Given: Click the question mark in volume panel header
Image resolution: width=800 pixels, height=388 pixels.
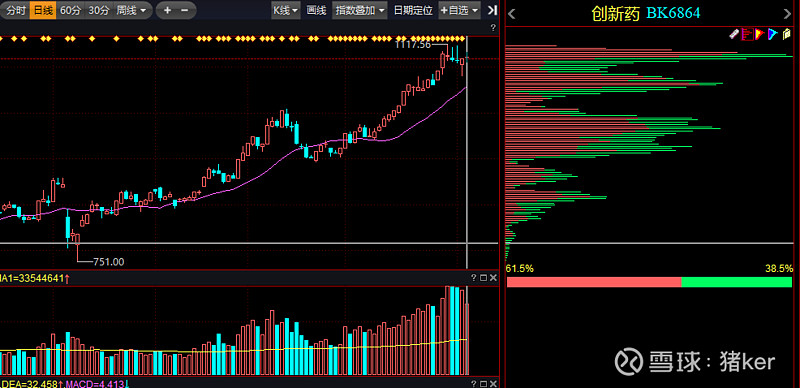Looking at the screenshot, I should coord(473,278).
